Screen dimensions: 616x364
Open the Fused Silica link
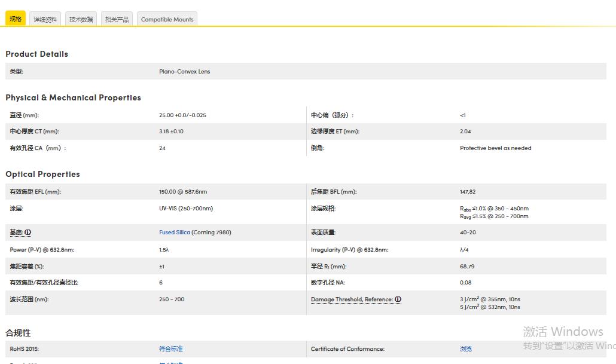click(x=175, y=233)
